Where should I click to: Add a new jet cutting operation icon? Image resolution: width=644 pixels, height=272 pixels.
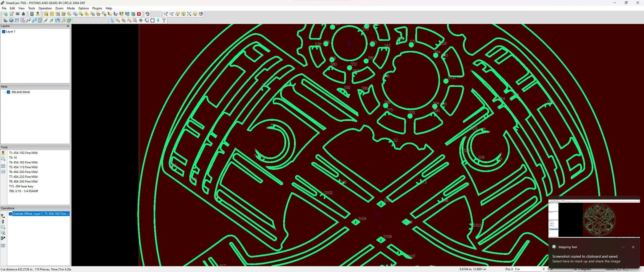(3, 216)
